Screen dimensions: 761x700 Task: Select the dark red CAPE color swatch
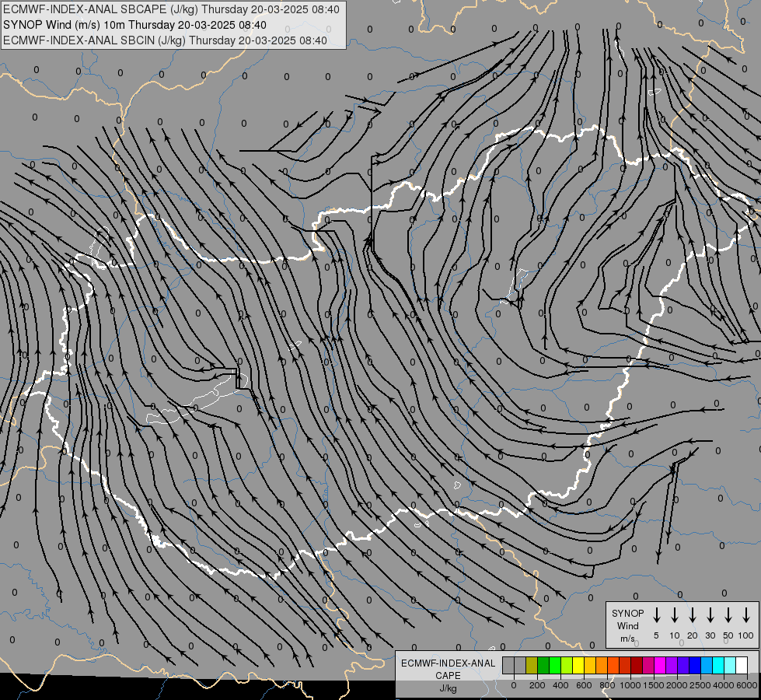click(637, 666)
